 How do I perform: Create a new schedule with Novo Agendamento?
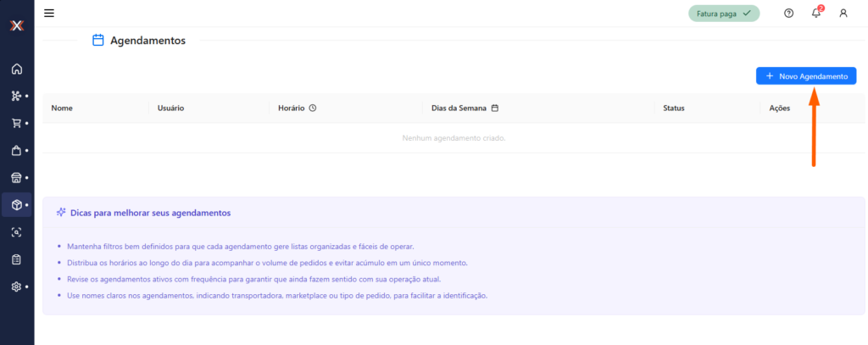coord(806,76)
